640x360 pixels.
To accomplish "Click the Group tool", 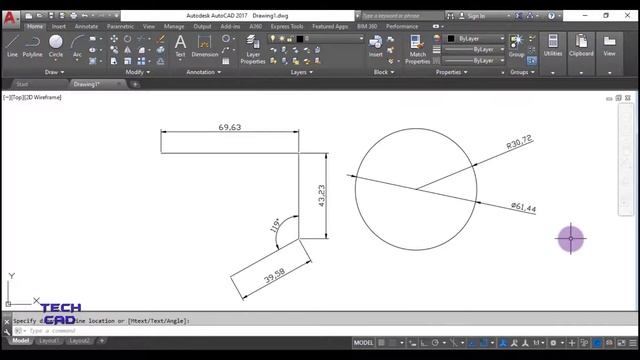I will pos(516,46).
